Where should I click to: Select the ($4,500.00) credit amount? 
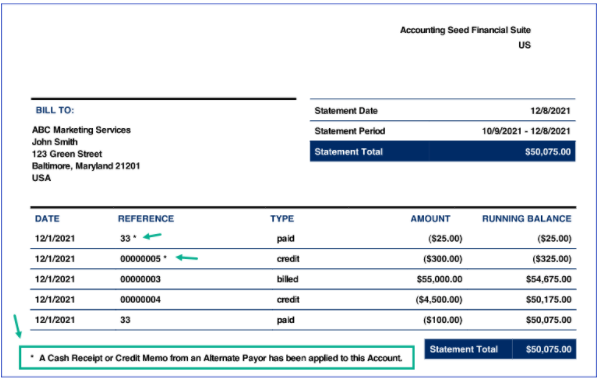click(439, 299)
